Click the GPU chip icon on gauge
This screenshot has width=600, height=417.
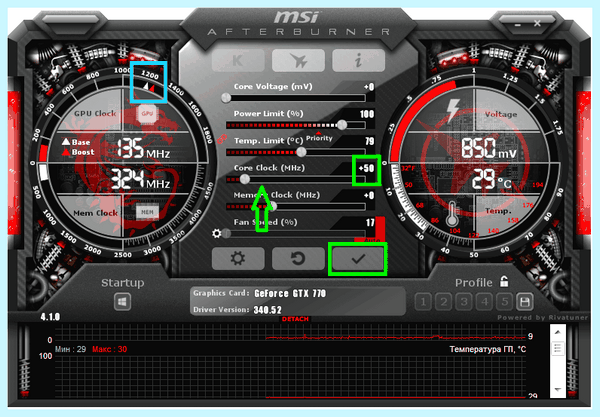click(x=147, y=114)
